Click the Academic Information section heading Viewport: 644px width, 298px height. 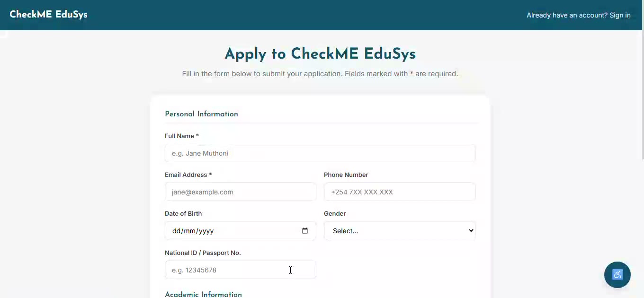[x=203, y=294]
